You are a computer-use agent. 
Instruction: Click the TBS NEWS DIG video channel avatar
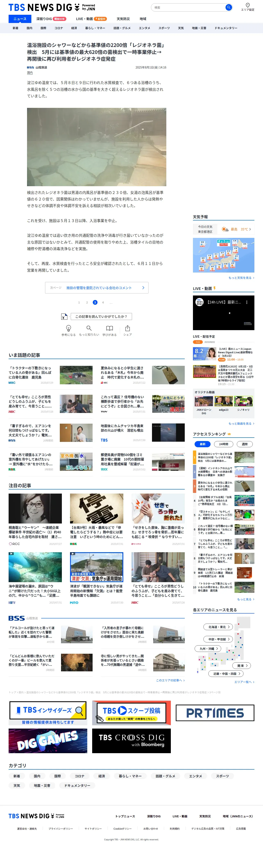point(200,302)
